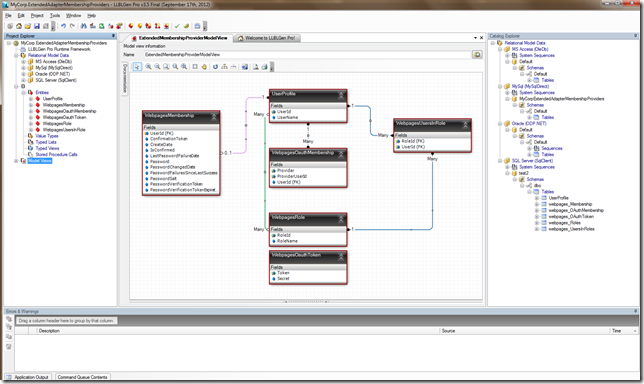
Task: Click the Save project floppy disk icon
Action: (x=37, y=26)
